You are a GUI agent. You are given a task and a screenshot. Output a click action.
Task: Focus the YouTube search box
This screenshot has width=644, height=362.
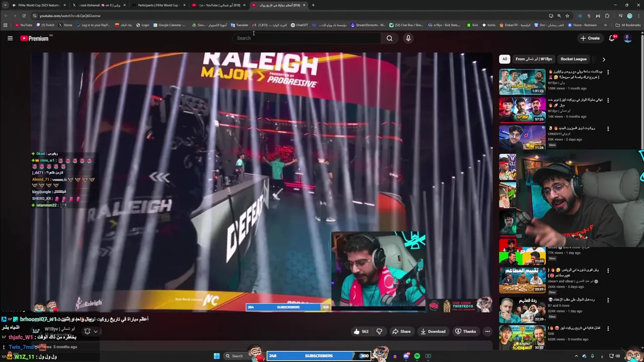[308, 38]
